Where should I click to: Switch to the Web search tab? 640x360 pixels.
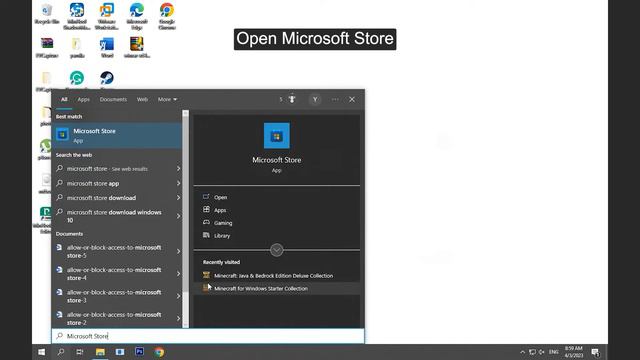click(x=142, y=99)
